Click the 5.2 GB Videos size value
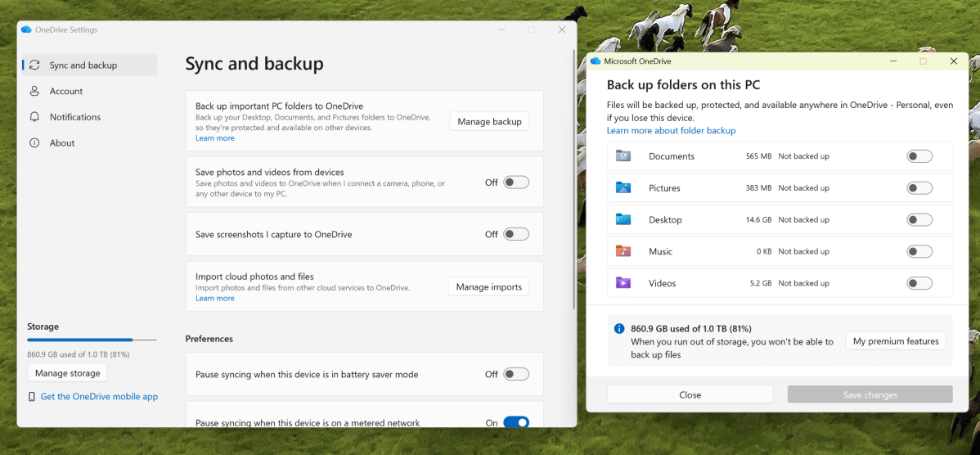Screen dimensions: 980x455 pos(762,283)
